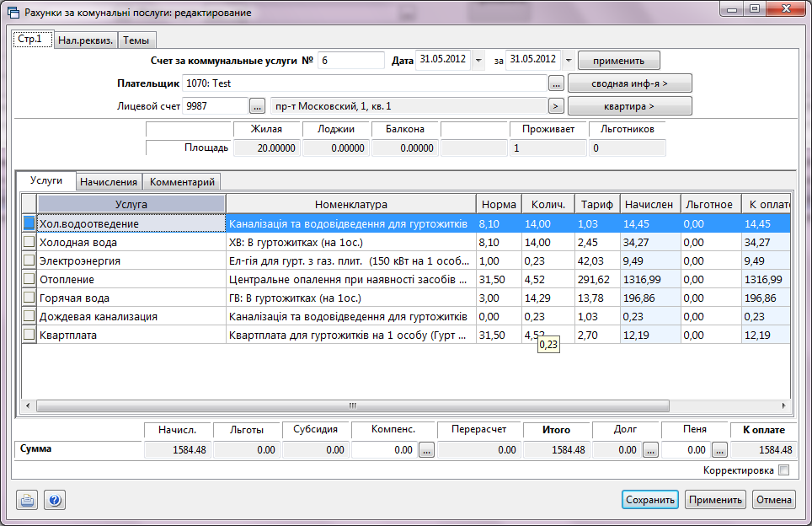
Task: Click the 'применить' date button
Action: (619, 61)
